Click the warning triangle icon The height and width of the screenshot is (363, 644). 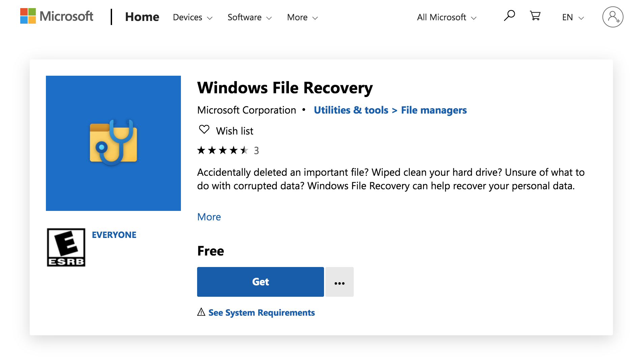tap(201, 312)
